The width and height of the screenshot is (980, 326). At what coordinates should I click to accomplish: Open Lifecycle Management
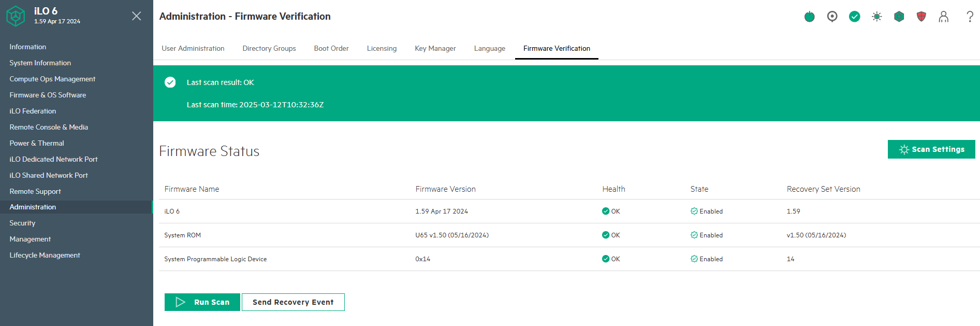[45, 255]
